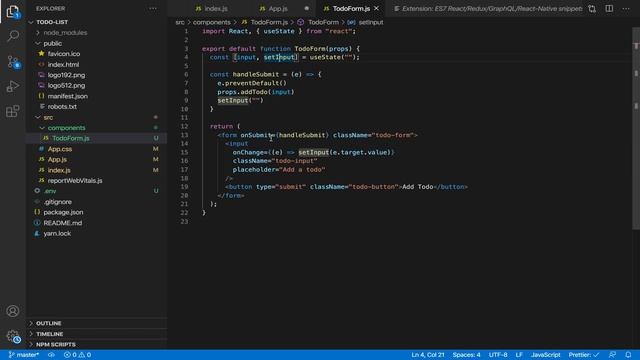Open Explorer panel more actions ellipsis
Screen dimensions: 640x360
[153, 8]
